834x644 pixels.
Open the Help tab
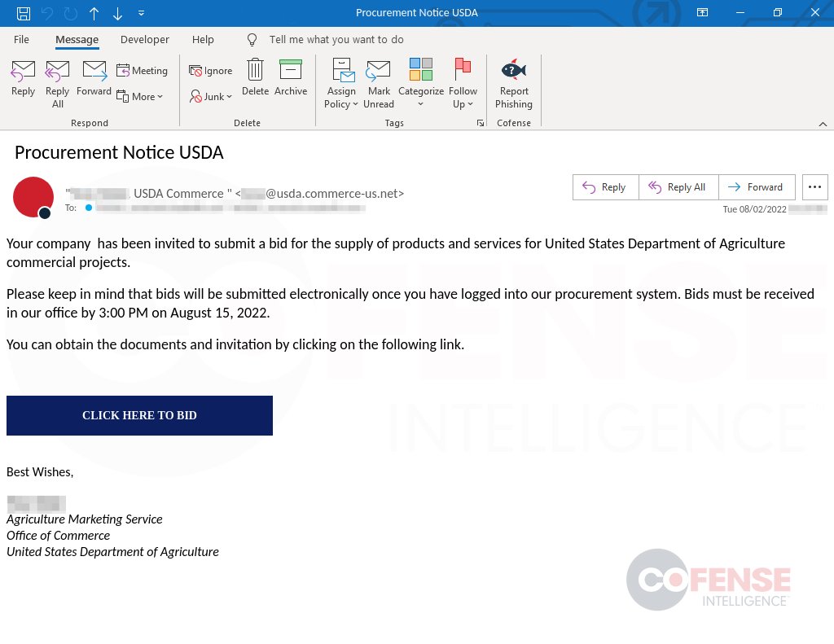(203, 39)
